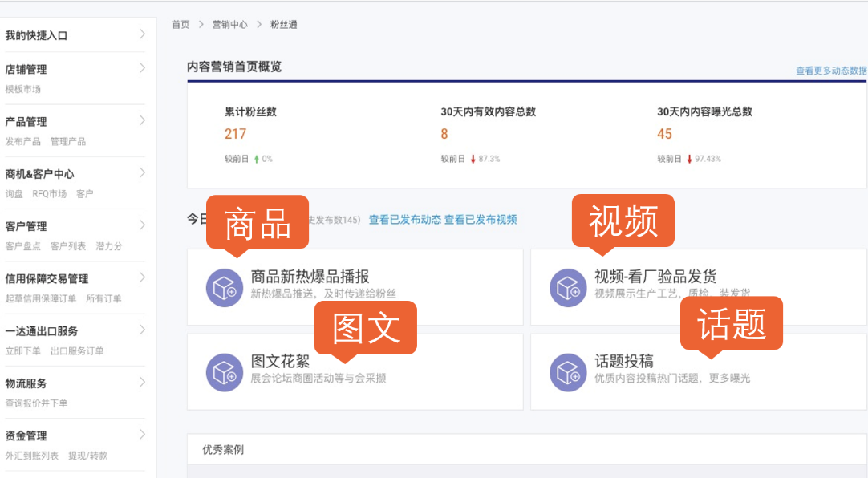Click the 商品新热爆品播报 cube icon
868x478 pixels.
[x=225, y=286]
